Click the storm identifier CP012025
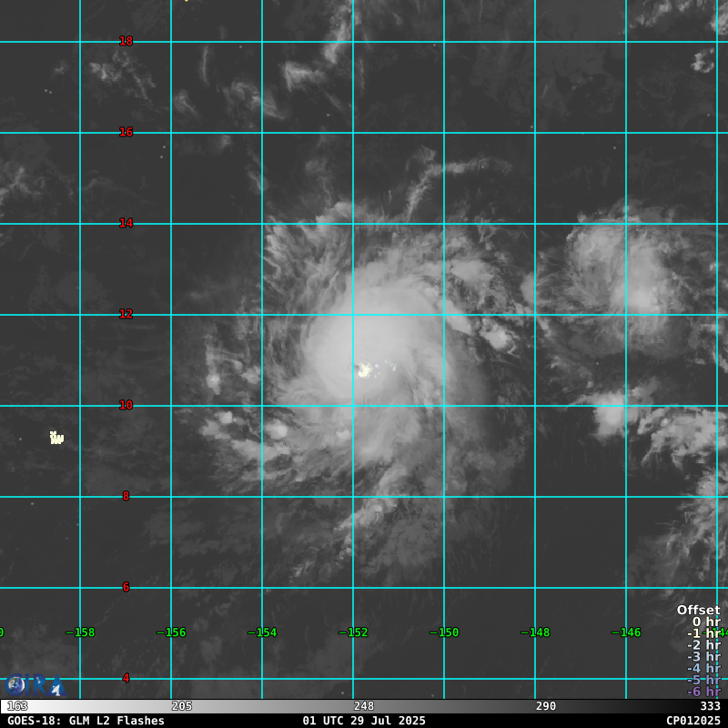 coord(693,721)
